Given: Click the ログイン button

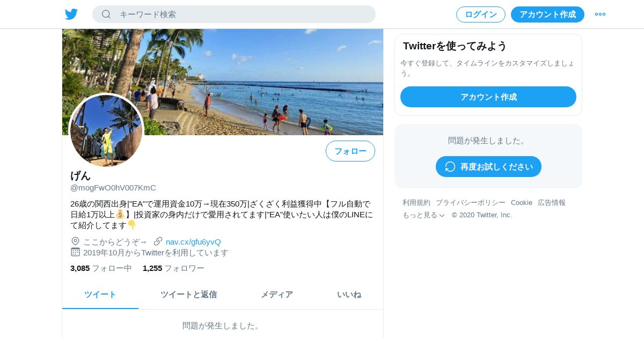Looking at the screenshot, I should 481,14.
